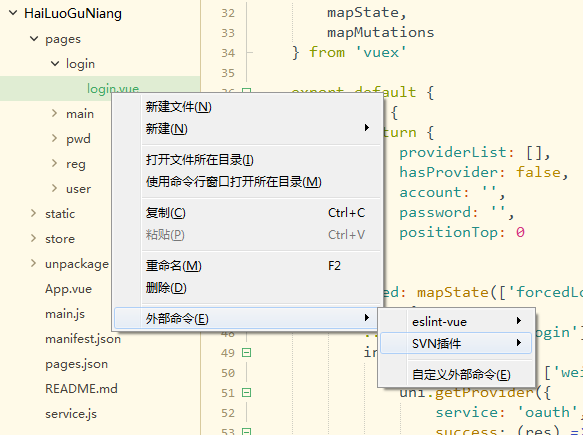
Task: Collapse the login folder chevron
Action: click(55, 64)
